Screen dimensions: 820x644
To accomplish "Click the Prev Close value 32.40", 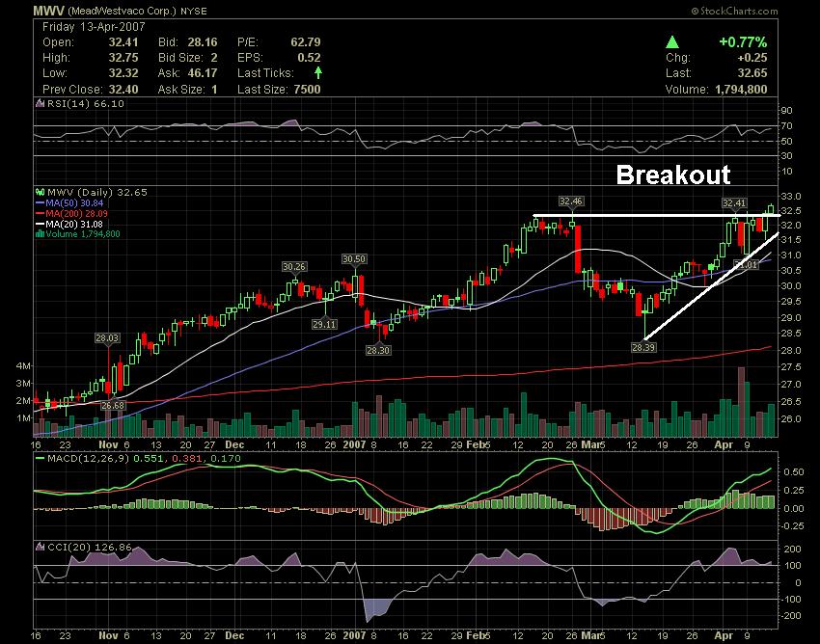I will 123,90.
